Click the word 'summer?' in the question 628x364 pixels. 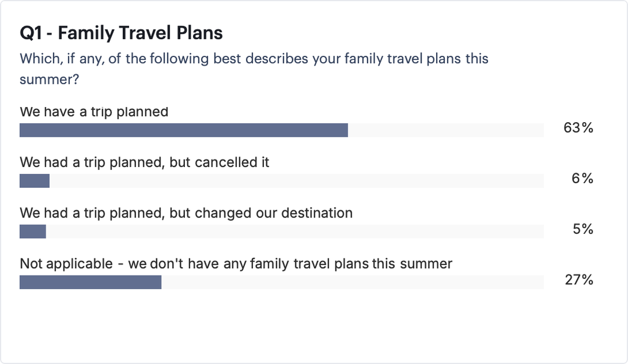[x=49, y=79]
